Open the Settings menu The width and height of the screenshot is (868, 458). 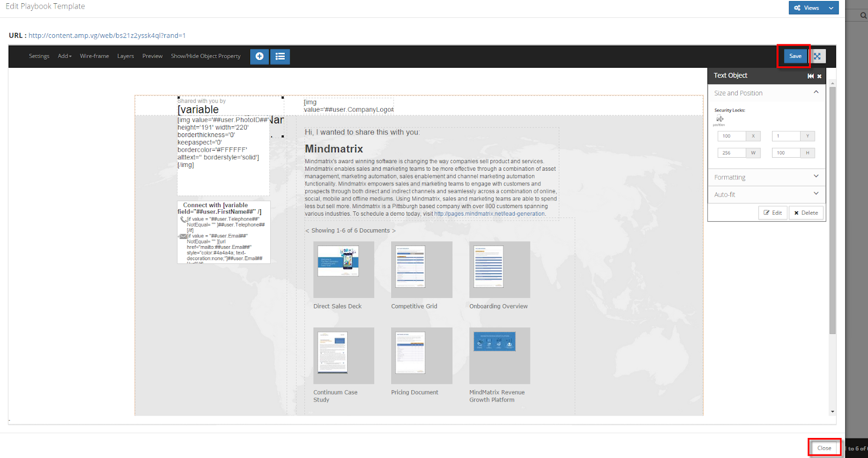pyautogui.click(x=39, y=56)
